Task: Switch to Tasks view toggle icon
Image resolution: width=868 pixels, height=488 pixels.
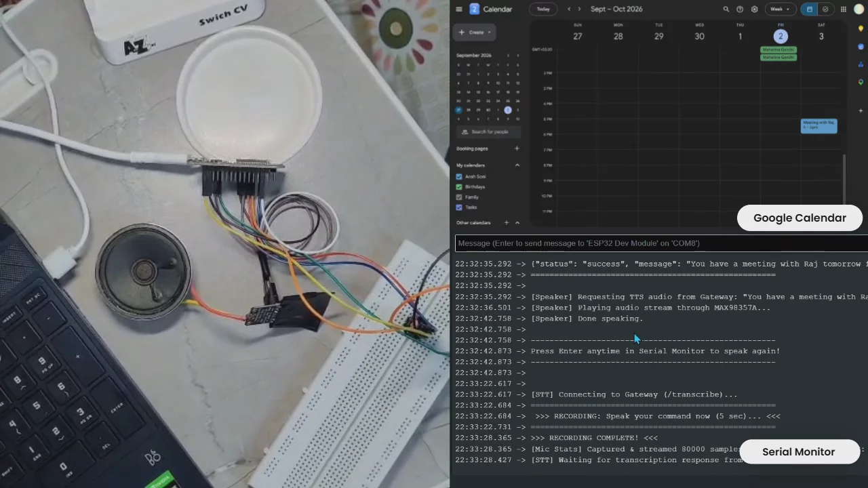Action: tap(825, 9)
